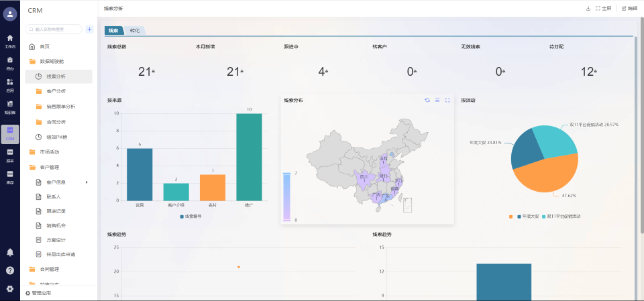Toggle 线索编号 legend under bar chart

coord(191,217)
